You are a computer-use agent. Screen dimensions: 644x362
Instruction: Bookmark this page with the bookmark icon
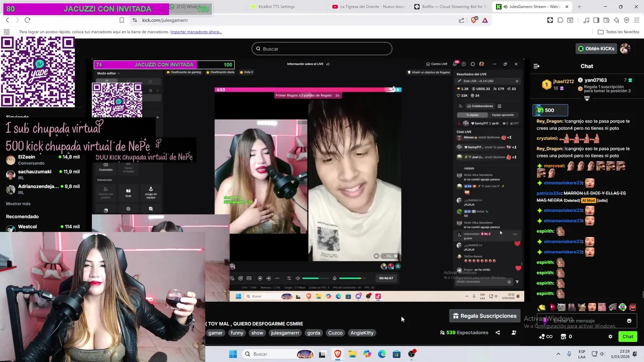(122, 20)
